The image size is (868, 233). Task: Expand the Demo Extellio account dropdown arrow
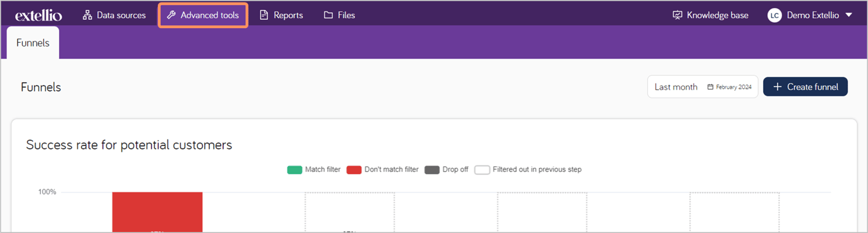(x=849, y=15)
